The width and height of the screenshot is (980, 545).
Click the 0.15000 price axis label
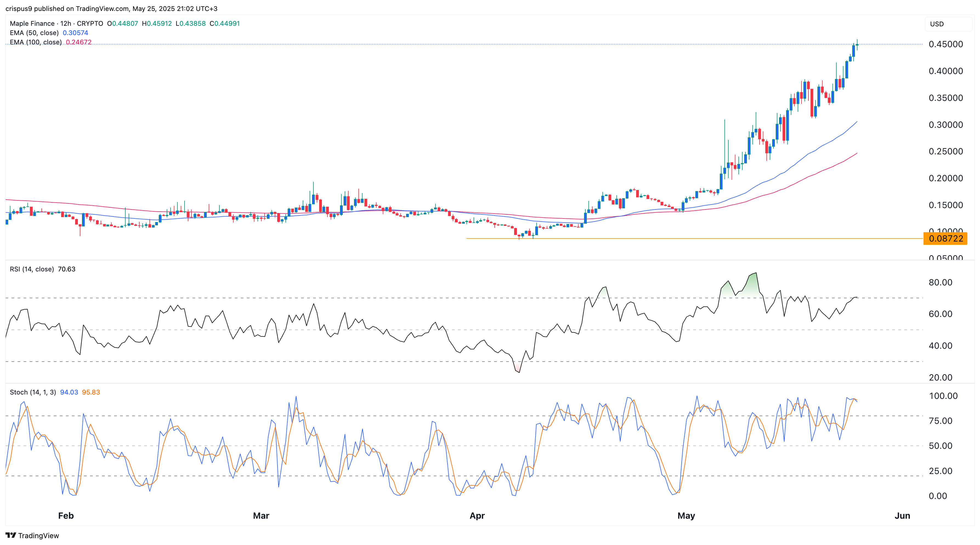[x=946, y=205]
